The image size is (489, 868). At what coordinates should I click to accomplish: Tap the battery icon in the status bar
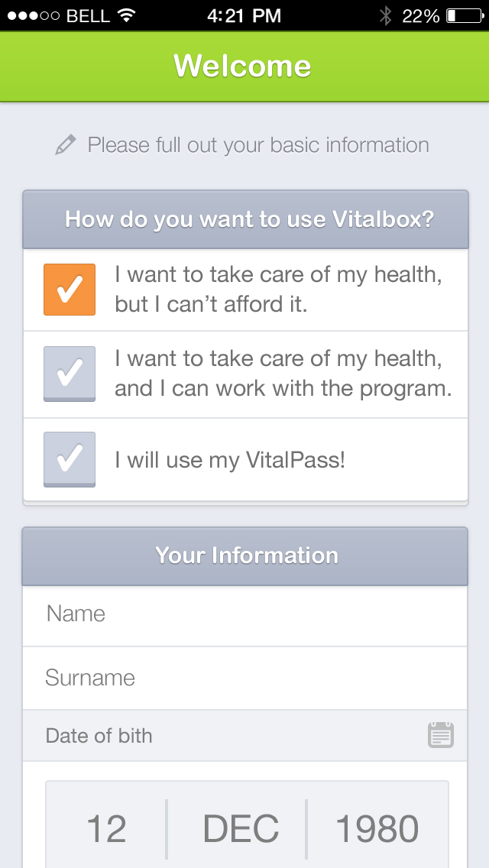click(463, 15)
